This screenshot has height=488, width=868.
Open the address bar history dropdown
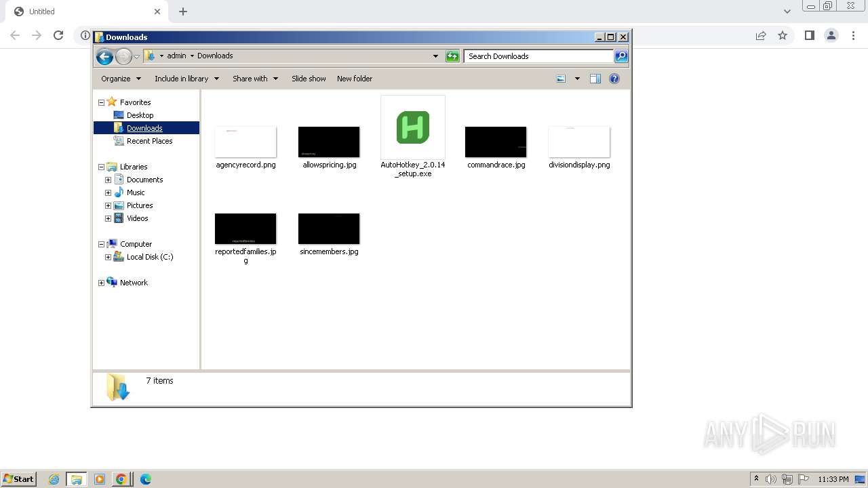pos(435,56)
